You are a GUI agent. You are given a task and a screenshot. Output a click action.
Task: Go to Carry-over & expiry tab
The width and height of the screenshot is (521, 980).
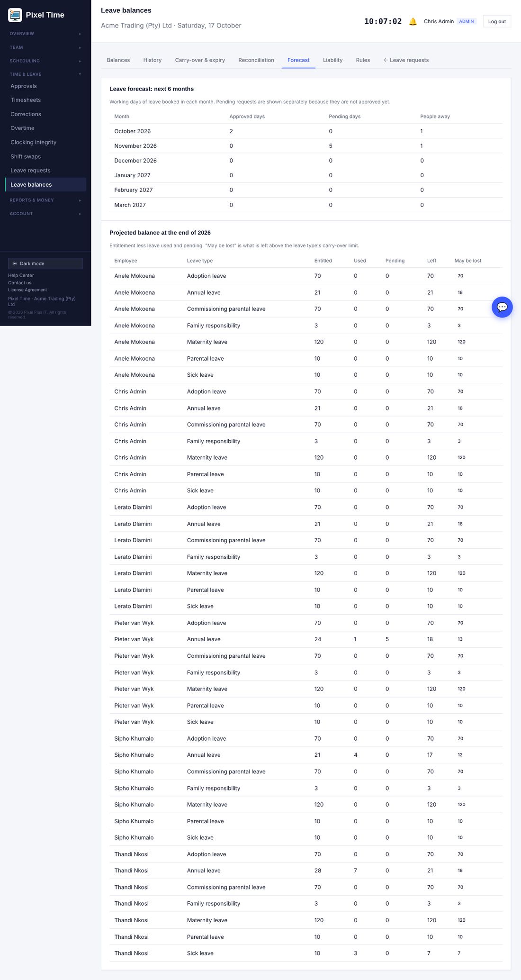(x=200, y=60)
